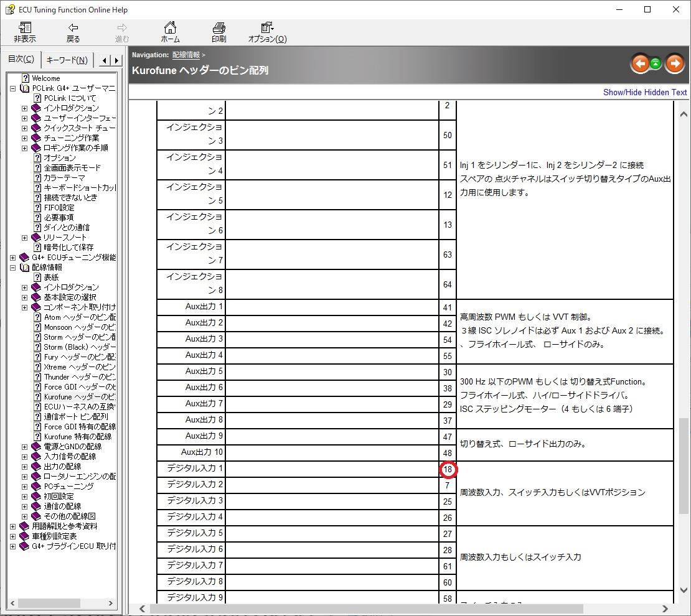Click the Show/Hide Hidden Text link
Image resolution: width=691 pixels, height=616 pixels.
click(645, 92)
